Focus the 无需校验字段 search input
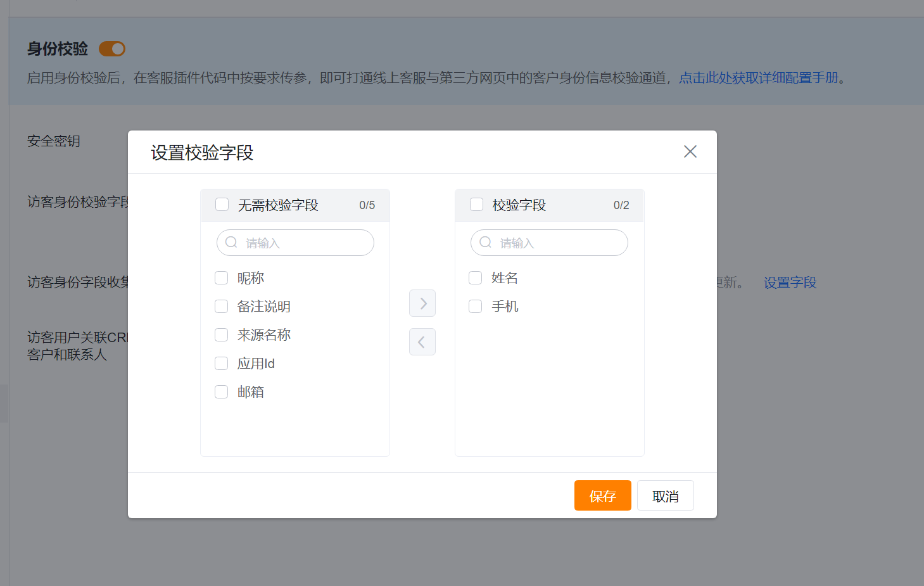Image resolution: width=924 pixels, height=586 pixels. [x=295, y=243]
